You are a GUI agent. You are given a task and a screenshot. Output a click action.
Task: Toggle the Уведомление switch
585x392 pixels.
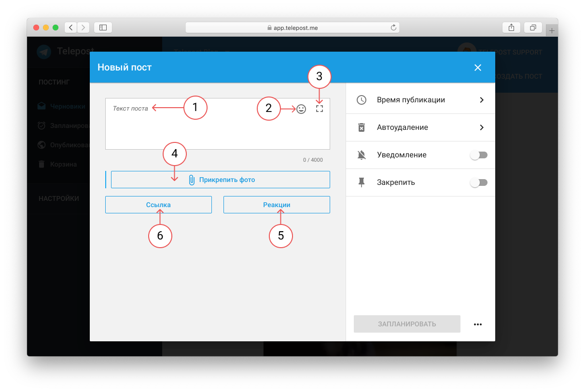pyautogui.click(x=479, y=155)
